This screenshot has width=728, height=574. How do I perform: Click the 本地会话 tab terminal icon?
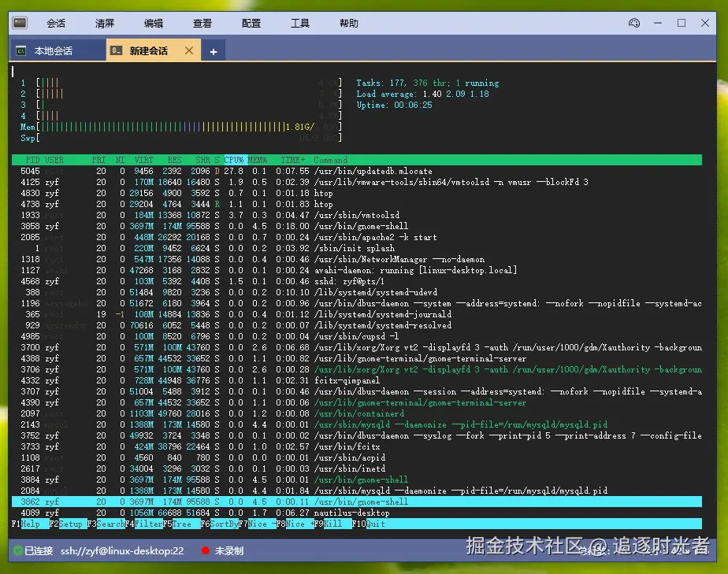coord(22,51)
